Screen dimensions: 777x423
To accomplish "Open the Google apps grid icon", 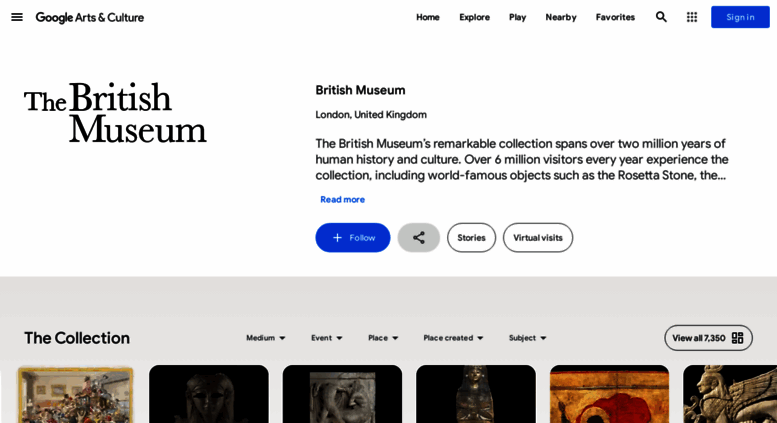I will tap(692, 17).
